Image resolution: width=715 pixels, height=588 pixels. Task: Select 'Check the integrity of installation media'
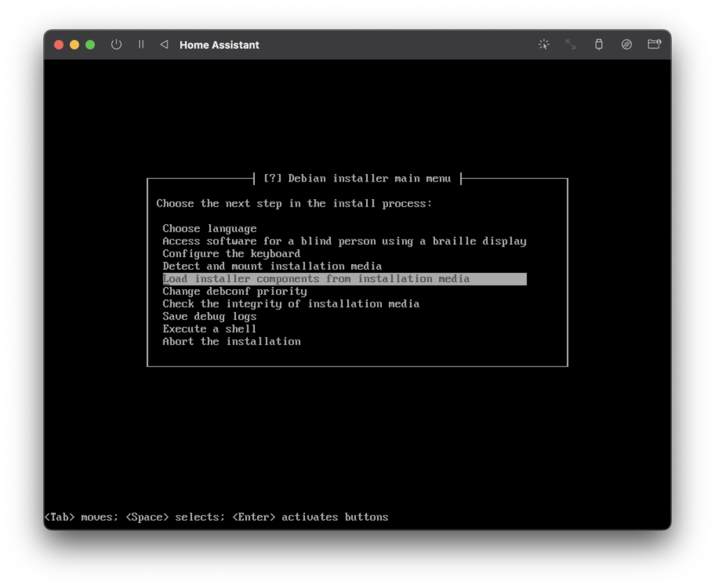click(x=291, y=304)
